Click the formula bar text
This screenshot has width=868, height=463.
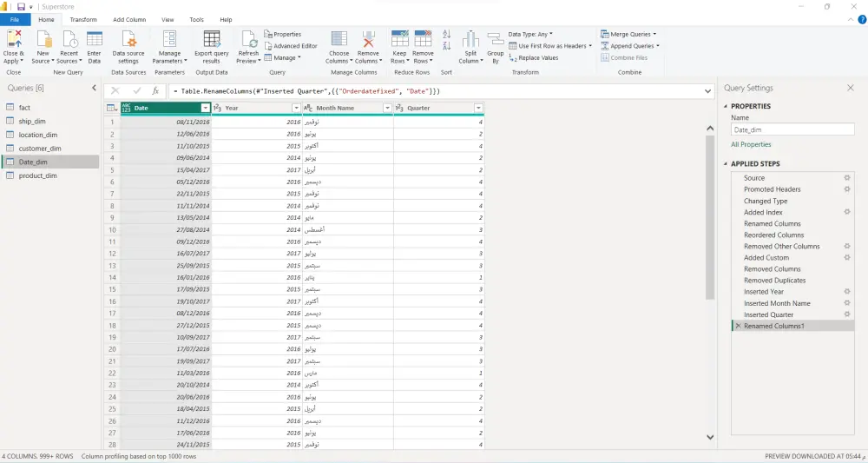[x=306, y=91]
